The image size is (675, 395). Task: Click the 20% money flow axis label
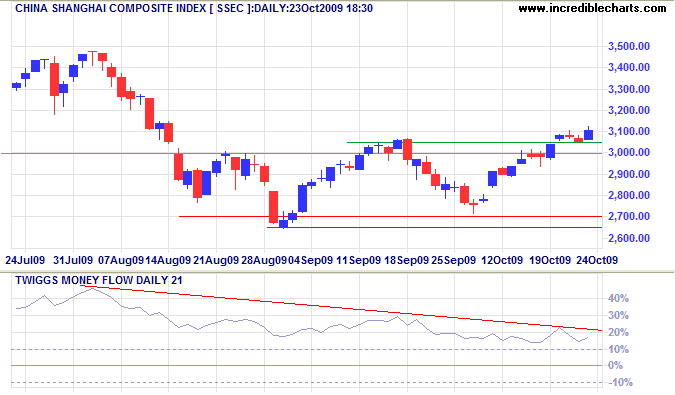618,333
